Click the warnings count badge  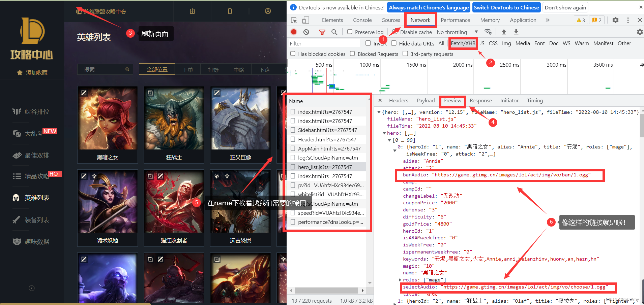tap(581, 20)
